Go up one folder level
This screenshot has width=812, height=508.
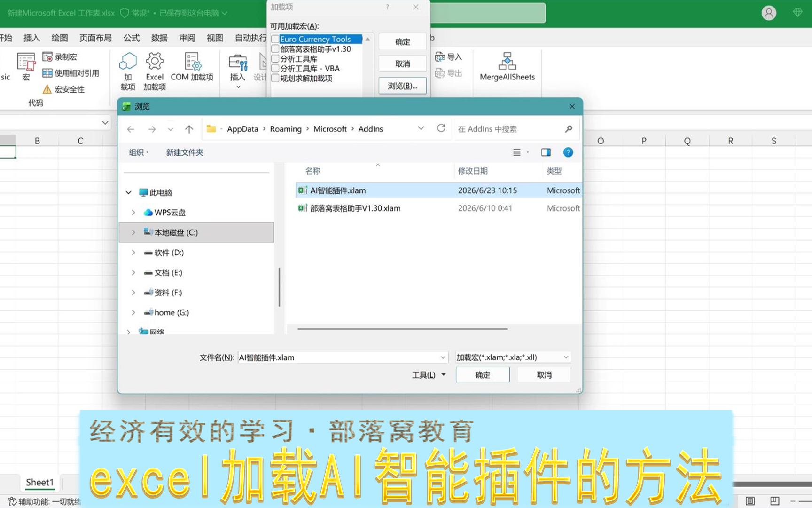coord(189,129)
